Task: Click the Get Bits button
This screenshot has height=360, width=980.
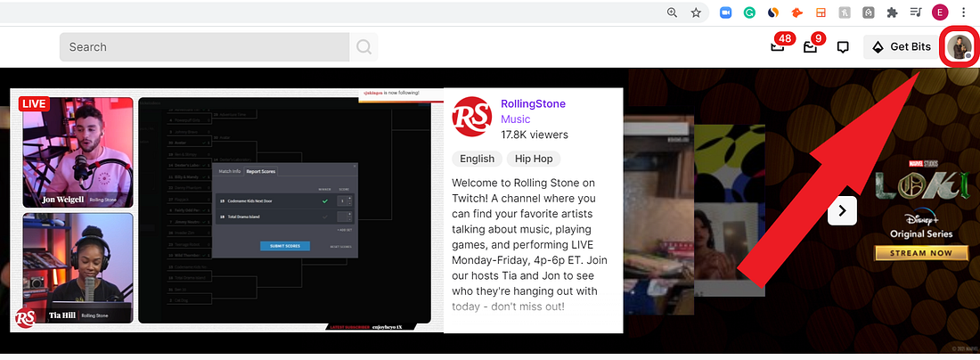Action: tap(902, 47)
